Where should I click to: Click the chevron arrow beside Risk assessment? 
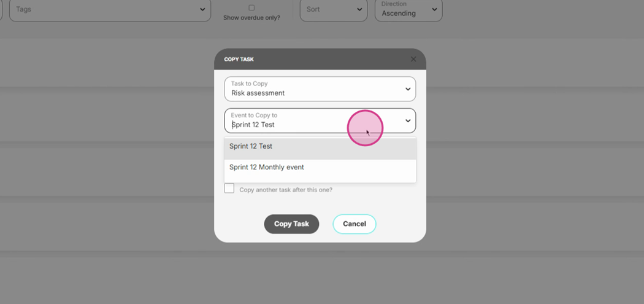tap(408, 89)
